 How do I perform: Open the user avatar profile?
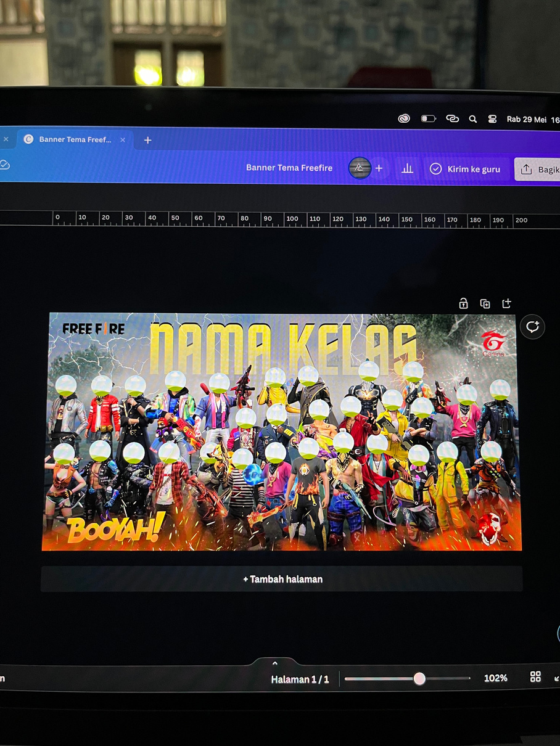pos(360,168)
